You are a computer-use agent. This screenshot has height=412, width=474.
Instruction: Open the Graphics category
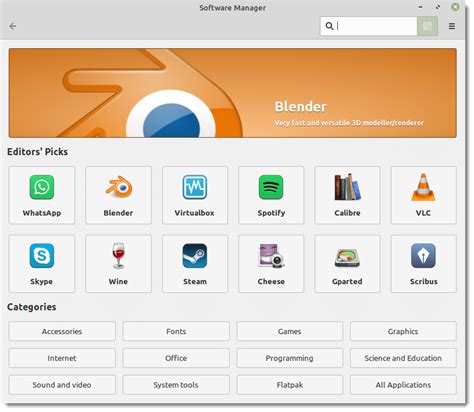(x=403, y=331)
